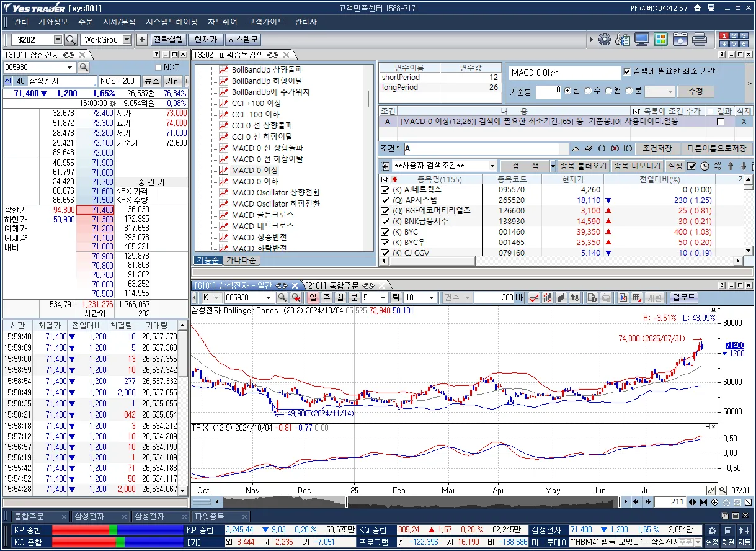Viewport: 756px width, 551px height.
Task: Click the eraser icon beside the 조건식 field
Action: [x=589, y=149]
